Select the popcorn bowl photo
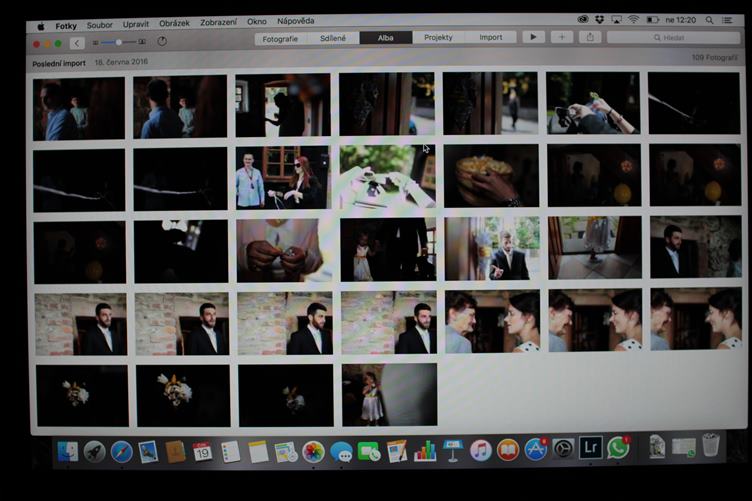 coord(491,175)
